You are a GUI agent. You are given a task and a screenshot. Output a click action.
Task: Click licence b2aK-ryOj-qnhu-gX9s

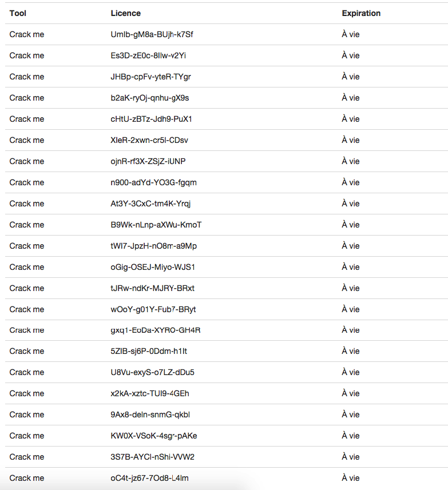(150, 98)
